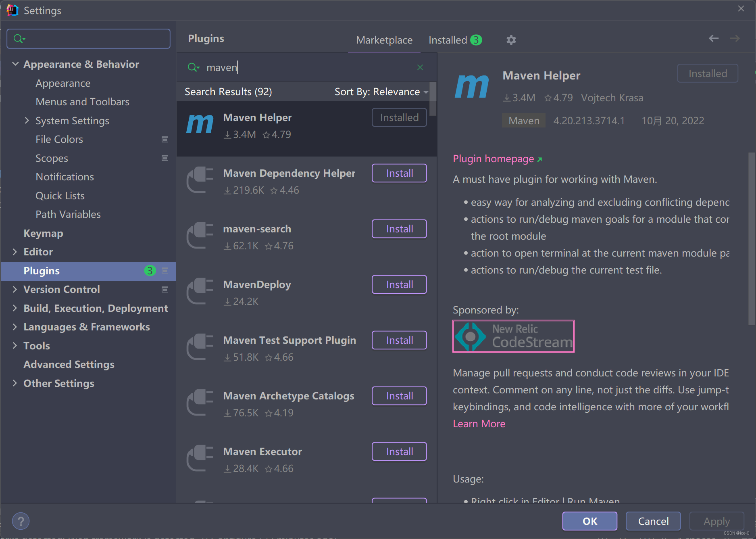Click the settings sidebar search magnifier icon
This screenshot has height=539, width=756.
[x=19, y=39]
